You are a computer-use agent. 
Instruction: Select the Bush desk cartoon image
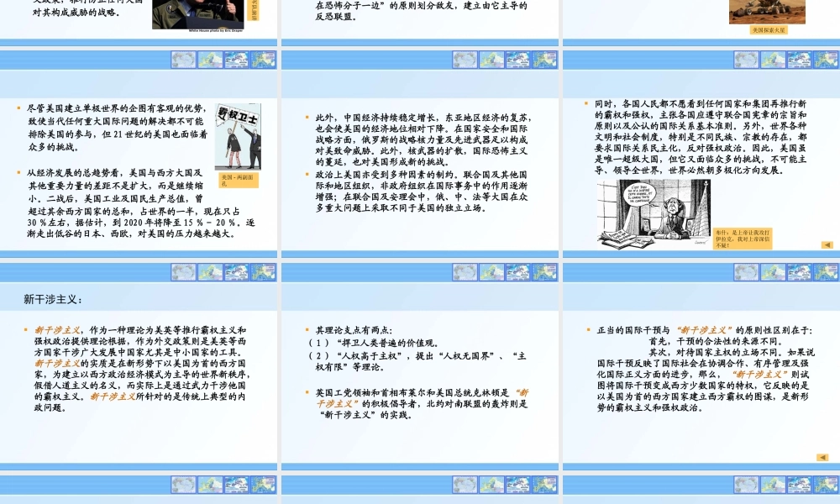point(654,213)
